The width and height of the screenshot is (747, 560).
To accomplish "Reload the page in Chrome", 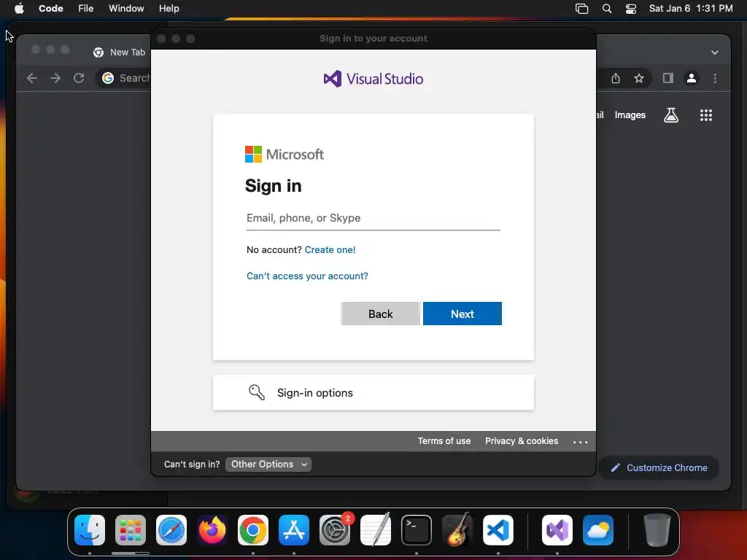I will click(79, 78).
